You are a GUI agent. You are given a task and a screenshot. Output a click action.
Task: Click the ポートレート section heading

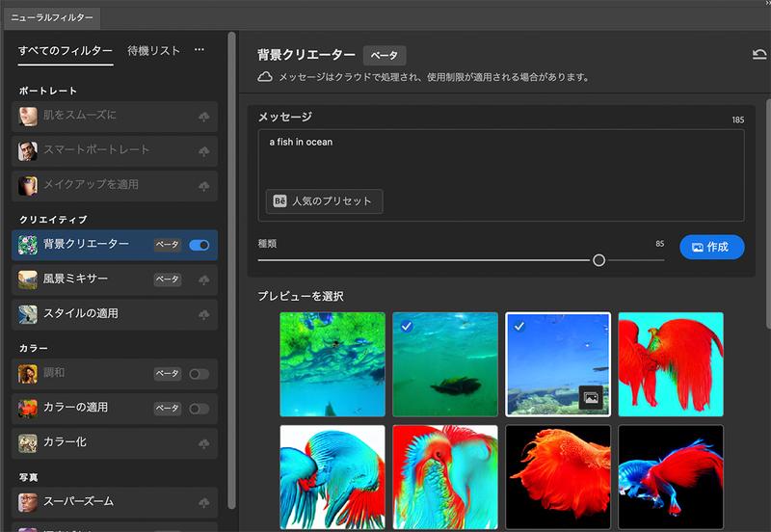(x=47, y=91)
